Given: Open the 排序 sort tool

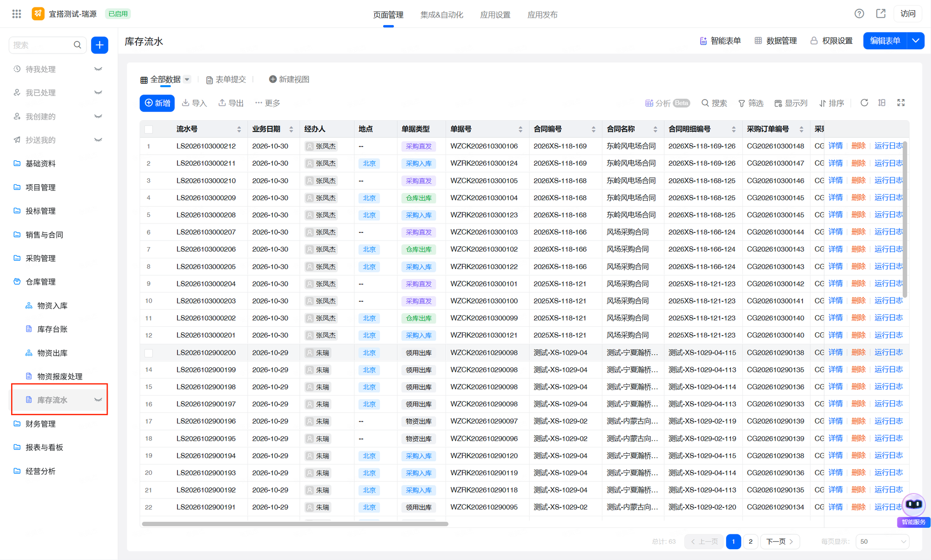Looking at the screenshot, I should [831, 103].
